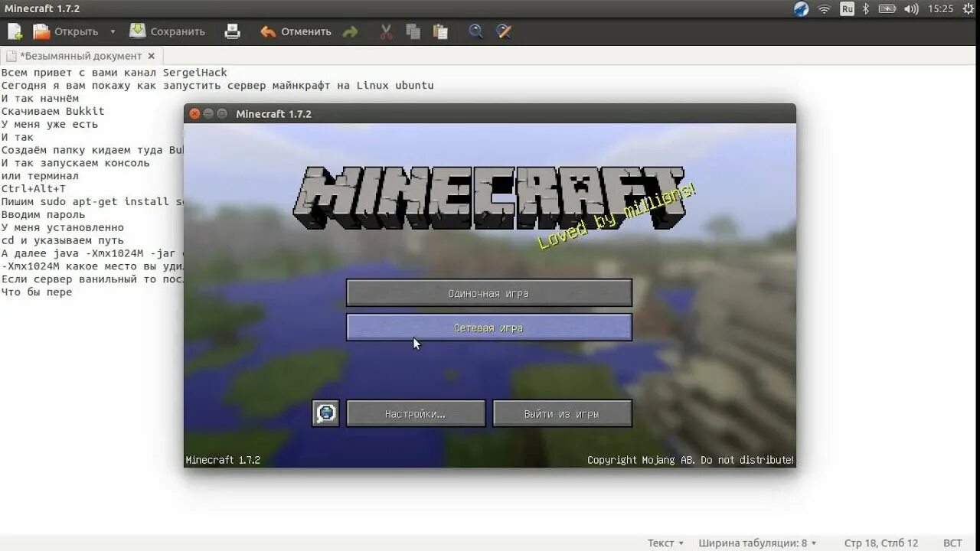Image resolution: width=980 pixels, height=551 pixels.
Task: Open search with the magnifier icon
Action: [476, 31]
